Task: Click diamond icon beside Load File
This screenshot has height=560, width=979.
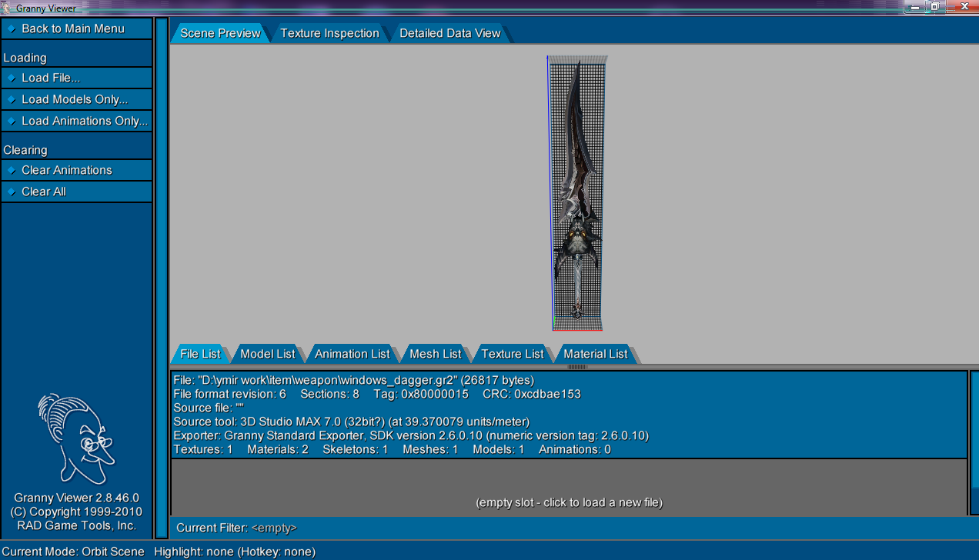Action: point(12,78)
